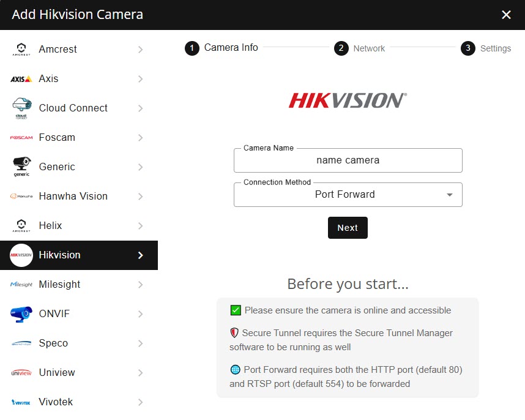The width and height of the screenshot is (525, 420).
Task: Expand the Hikvision chevron arrow
Action: tap(141, 255)
